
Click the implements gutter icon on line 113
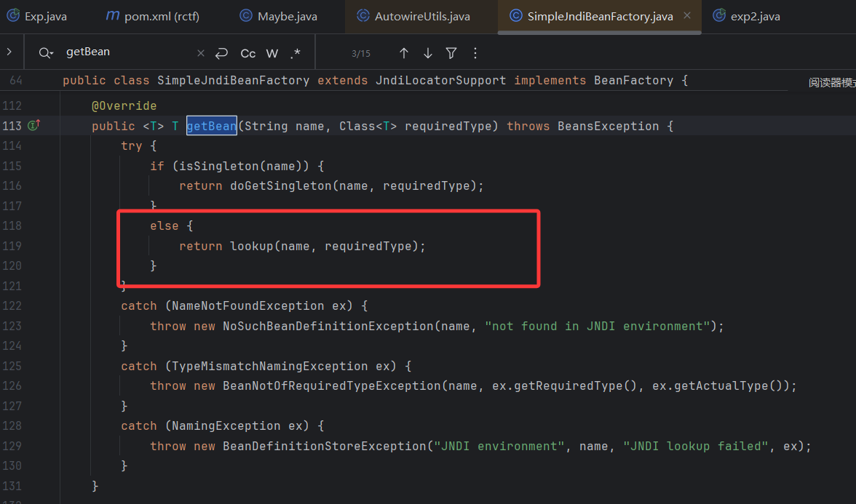33,126
